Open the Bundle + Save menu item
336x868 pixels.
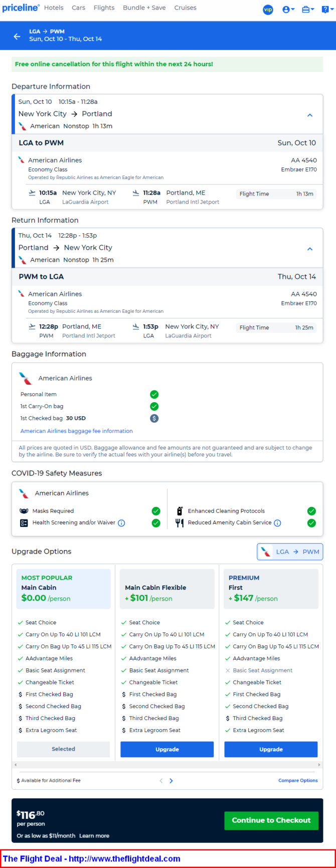144,8
